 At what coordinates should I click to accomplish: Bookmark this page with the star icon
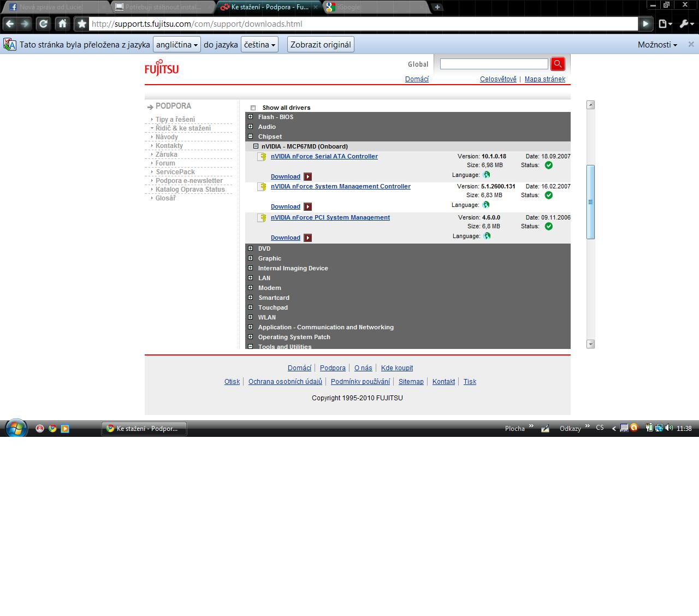click(82, 24)
